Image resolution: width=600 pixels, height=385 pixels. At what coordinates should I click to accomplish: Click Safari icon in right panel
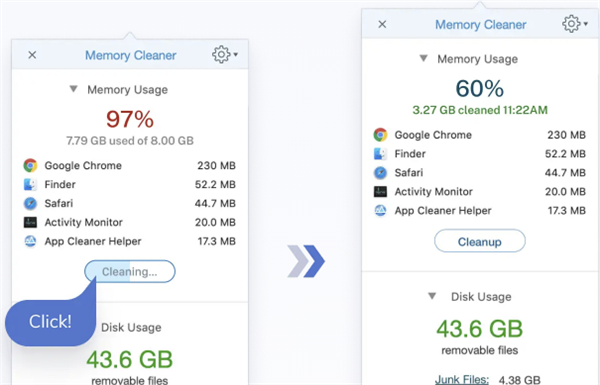coord(380,173)
